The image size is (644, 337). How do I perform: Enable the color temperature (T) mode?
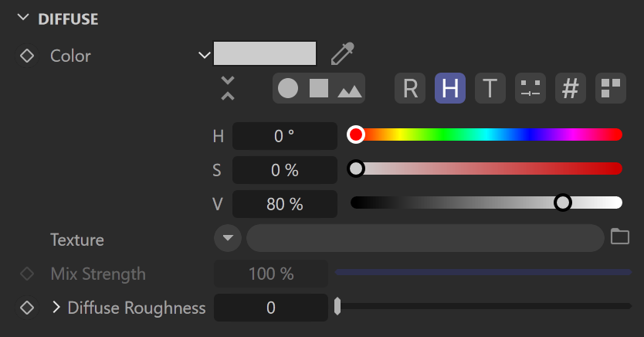tap(490, 88)
